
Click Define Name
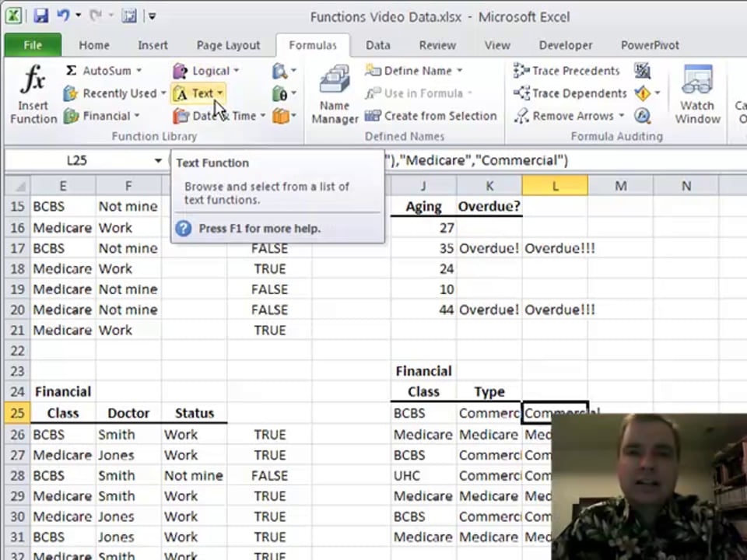(x=413, y=71)
